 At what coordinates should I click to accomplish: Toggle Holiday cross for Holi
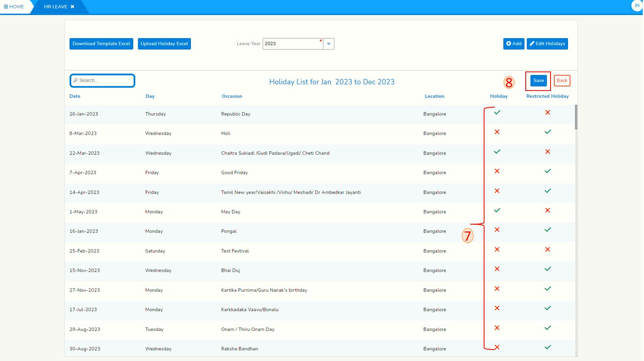click(497, 132)
